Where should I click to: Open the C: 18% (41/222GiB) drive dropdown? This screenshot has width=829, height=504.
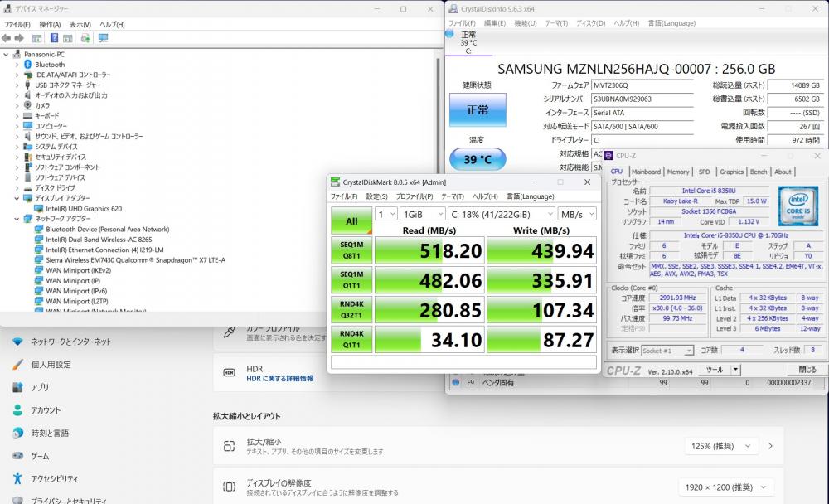[x=502, y=214]
